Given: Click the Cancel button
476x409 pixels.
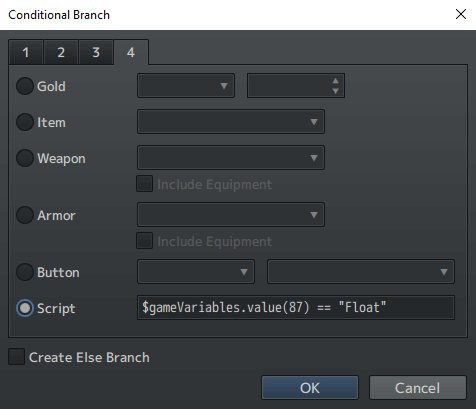Looking at the screenshot, I should 418,388.
